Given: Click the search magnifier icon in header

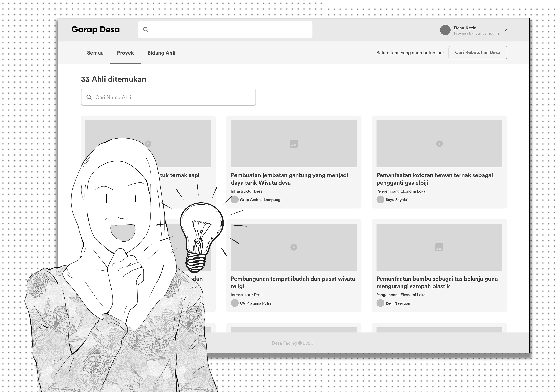Looking at the screenshot, I should pyautogui.click(x=146, y=30).
